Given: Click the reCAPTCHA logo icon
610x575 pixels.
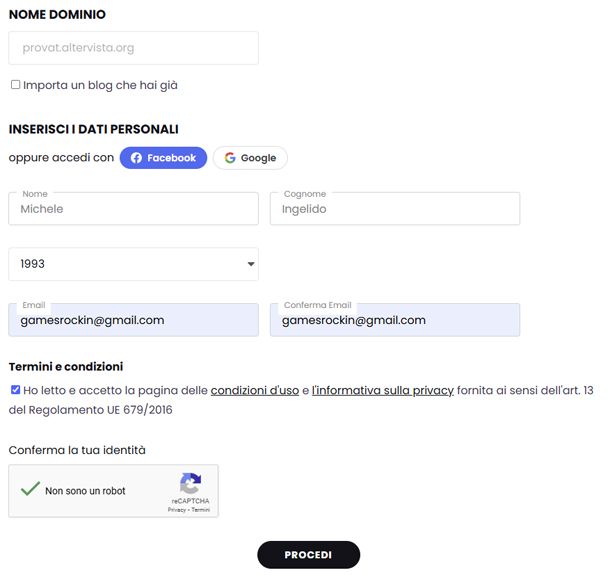Looking at the screenshot, I should (x=190, y=483).
